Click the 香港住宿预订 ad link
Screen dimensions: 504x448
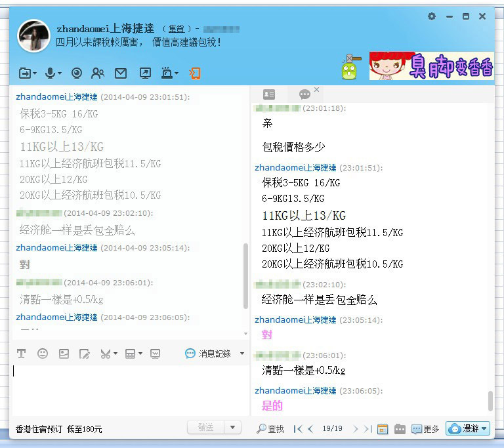coord(58,429)
